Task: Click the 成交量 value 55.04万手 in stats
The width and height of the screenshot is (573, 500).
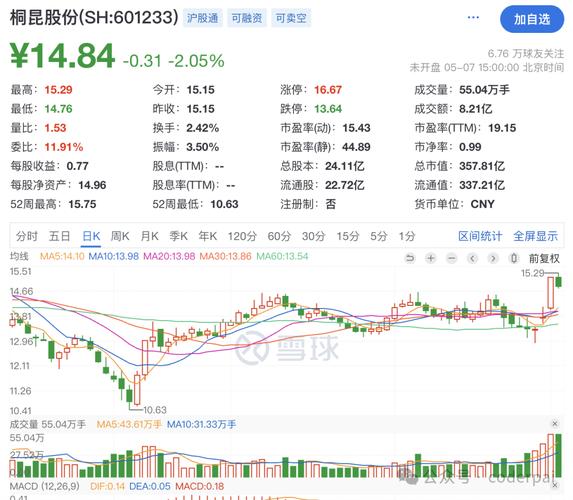Action: (x=484, y=90)
